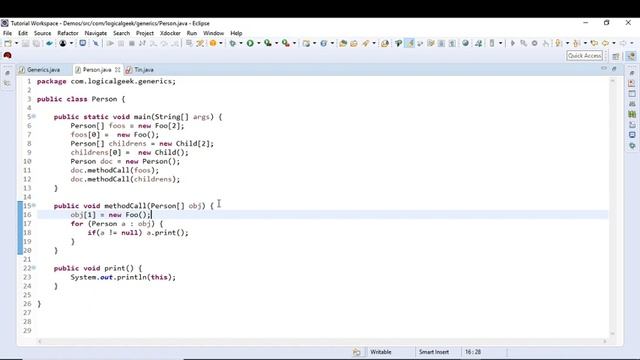Click the red round icon below toolbar
Image resolution: width=640 pixels, height=360 pixels.
[7, 56]
